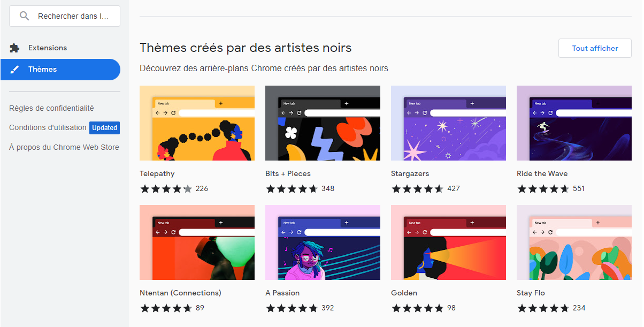Click the Updated badge

coord(104,128)
